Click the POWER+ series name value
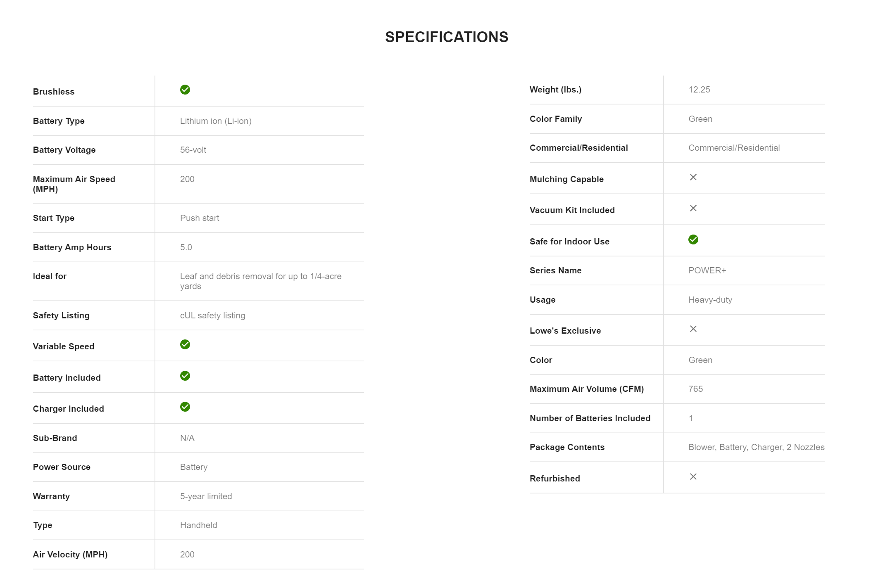Screen dimensions: 871x588 click(707, 270)
